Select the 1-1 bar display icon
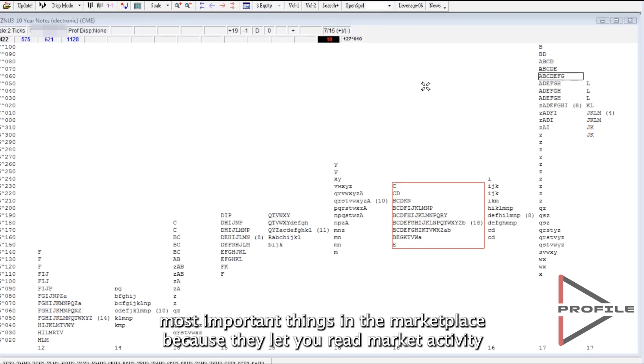This screenshot has width=644, height=364. tap(110, 6)
